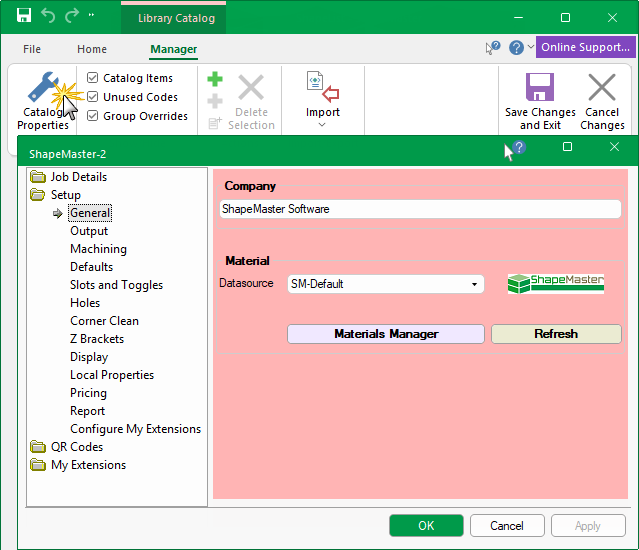Image resolution: width=639 pixels, height=550 pixels.
Task: Click the Delete Selection icon
Action: (251, 88)
